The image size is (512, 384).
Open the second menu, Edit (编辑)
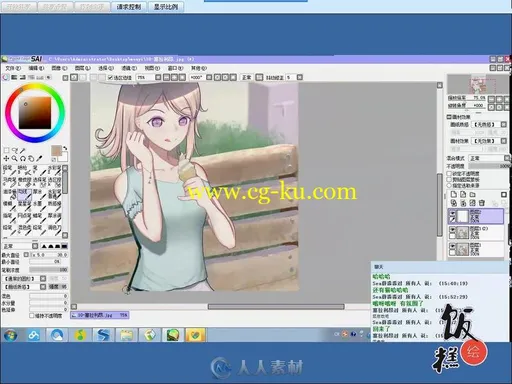[x=36, y=68]
